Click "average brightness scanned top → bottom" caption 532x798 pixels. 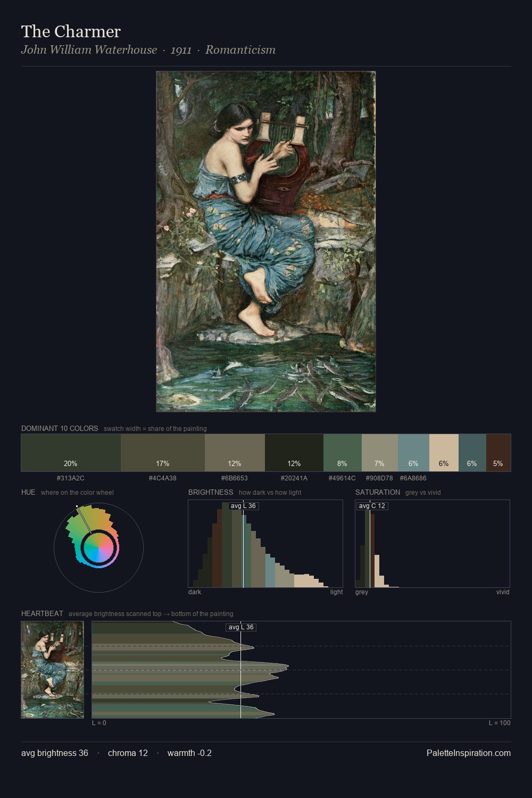coord(151,614)
